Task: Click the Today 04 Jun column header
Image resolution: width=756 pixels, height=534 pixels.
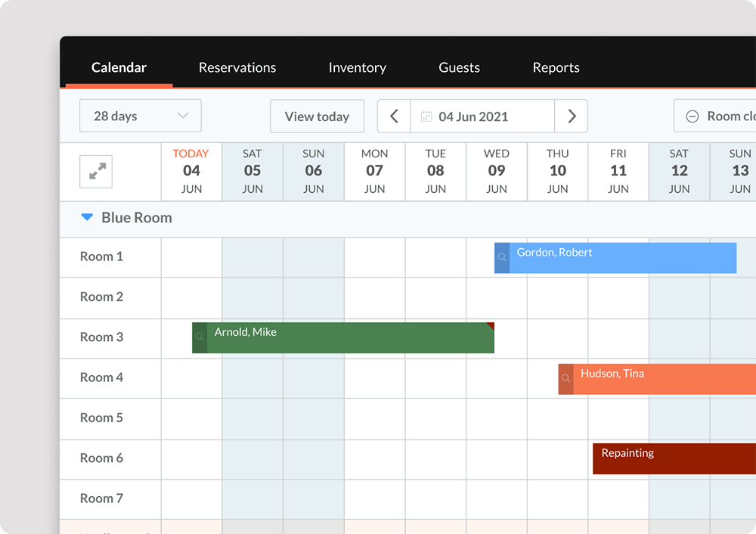Action: point(191,172)
